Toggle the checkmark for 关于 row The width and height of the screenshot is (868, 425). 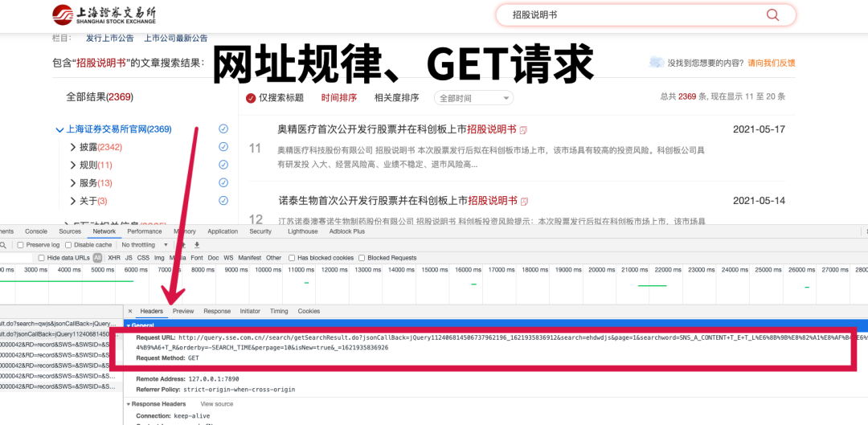223,200
